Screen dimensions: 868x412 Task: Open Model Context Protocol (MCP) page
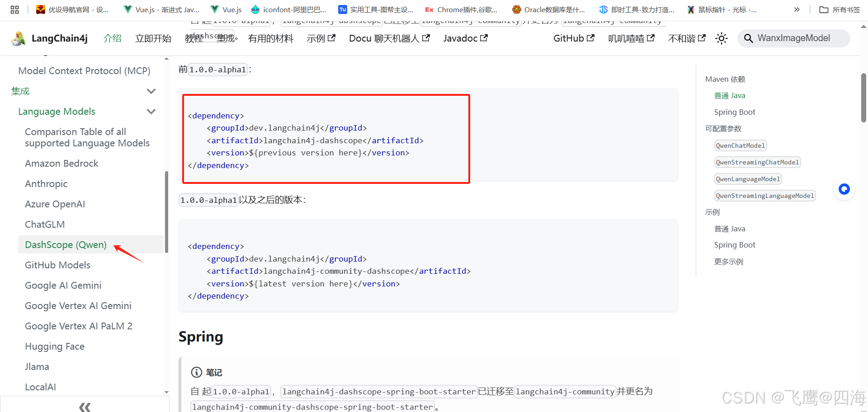click(x=84, y=71)
